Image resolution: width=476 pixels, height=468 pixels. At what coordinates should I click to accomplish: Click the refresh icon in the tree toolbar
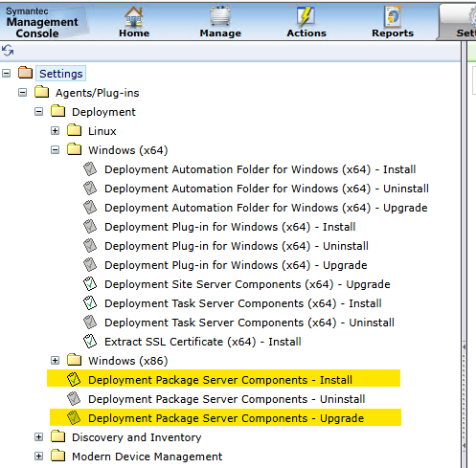point(8,51)
